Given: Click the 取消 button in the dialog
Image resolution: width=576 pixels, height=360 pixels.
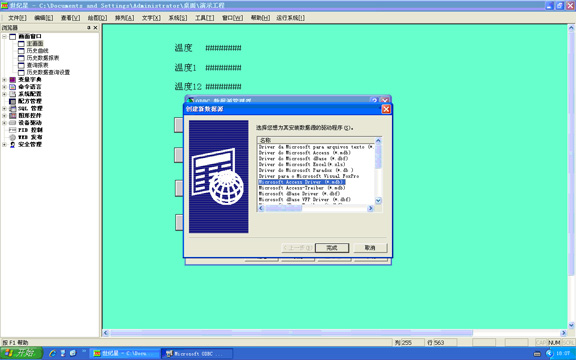Looking at the screenshot, I should (x=370, y=248).
